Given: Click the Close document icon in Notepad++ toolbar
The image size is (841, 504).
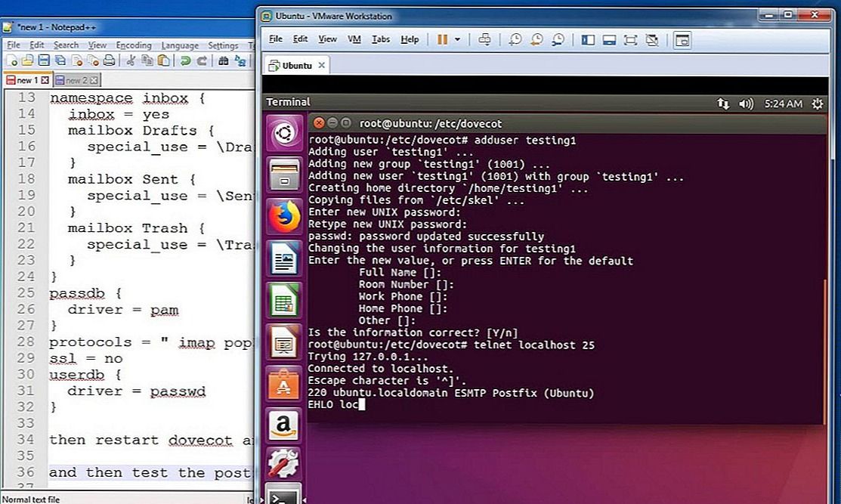Looking at the screenshot, I should pyautogui.click(x=77, y=60).
